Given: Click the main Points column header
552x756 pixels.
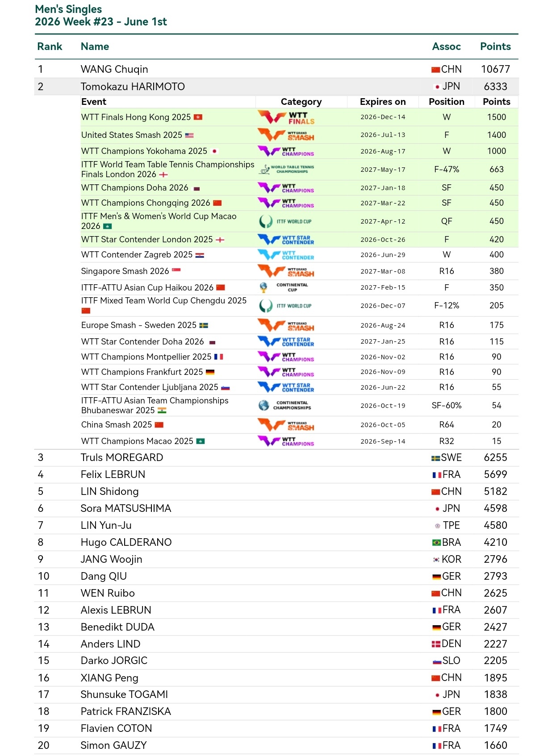Looking at the screenshot, I should [x=495, y=46].
